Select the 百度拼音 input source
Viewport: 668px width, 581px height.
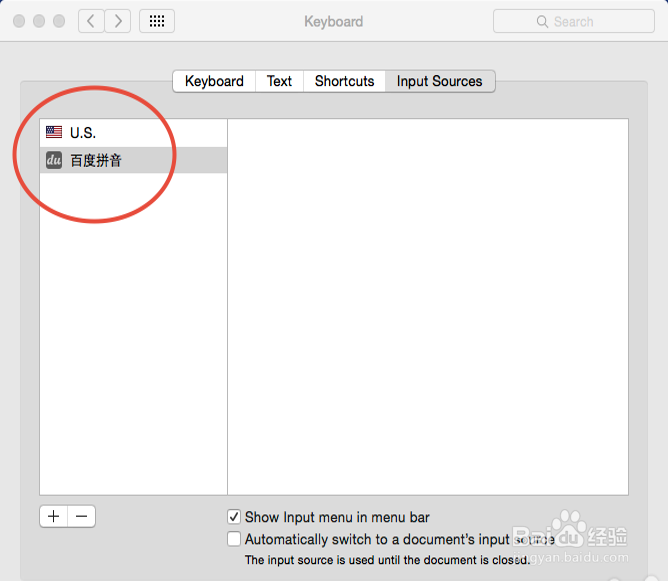(133, 160)
